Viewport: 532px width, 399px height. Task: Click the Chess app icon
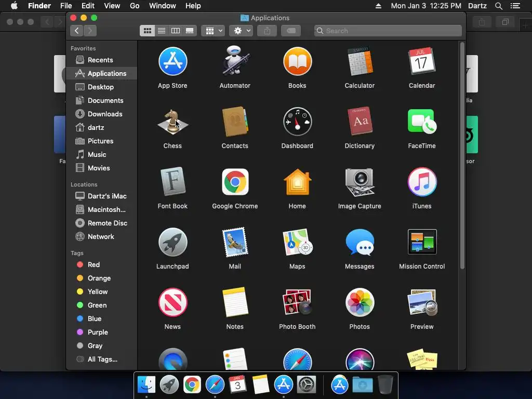click(x=172, y=122)
